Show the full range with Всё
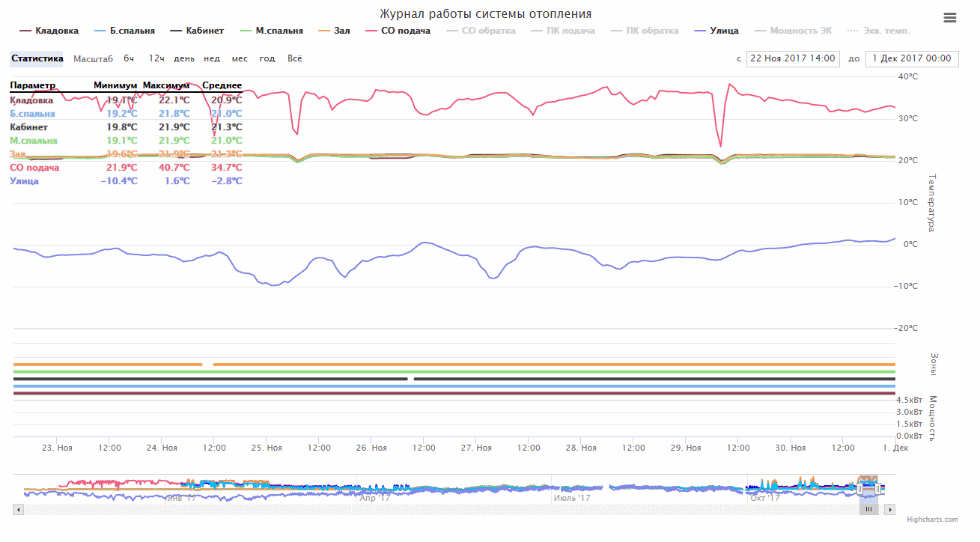Viewport: 980px width, 542px height. (295, 58)
